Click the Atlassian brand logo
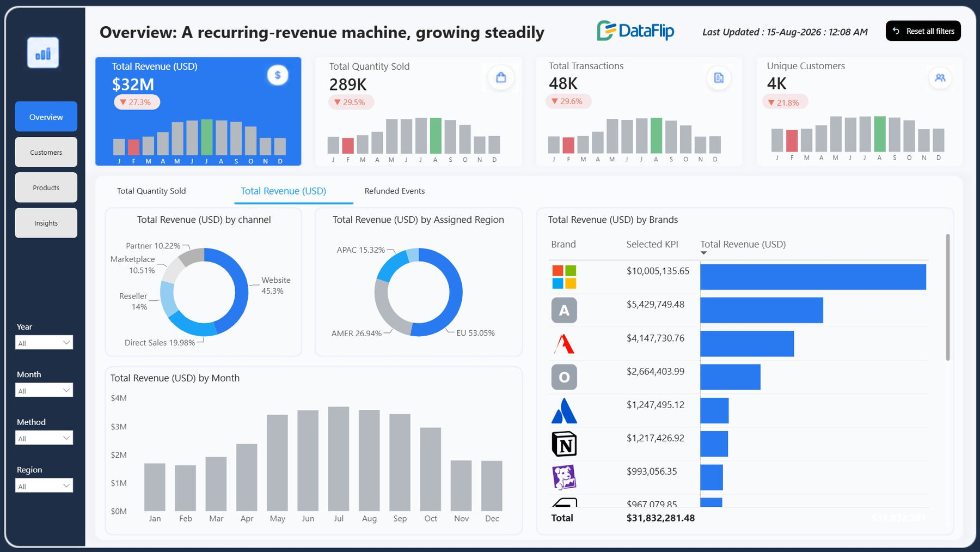This screenshot has height=552, width=980. (564, 410)
